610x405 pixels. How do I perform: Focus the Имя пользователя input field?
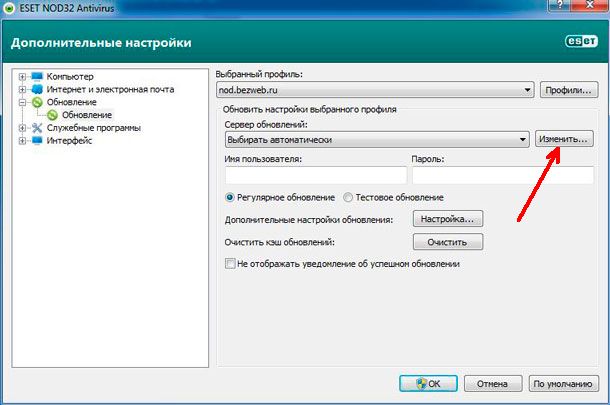tap(316, 175)
